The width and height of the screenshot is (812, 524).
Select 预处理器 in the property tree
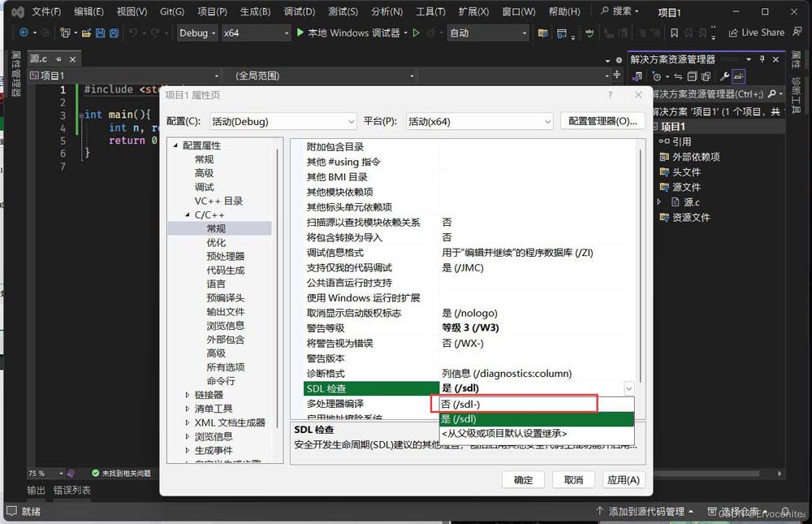click(x=225, y=256)
